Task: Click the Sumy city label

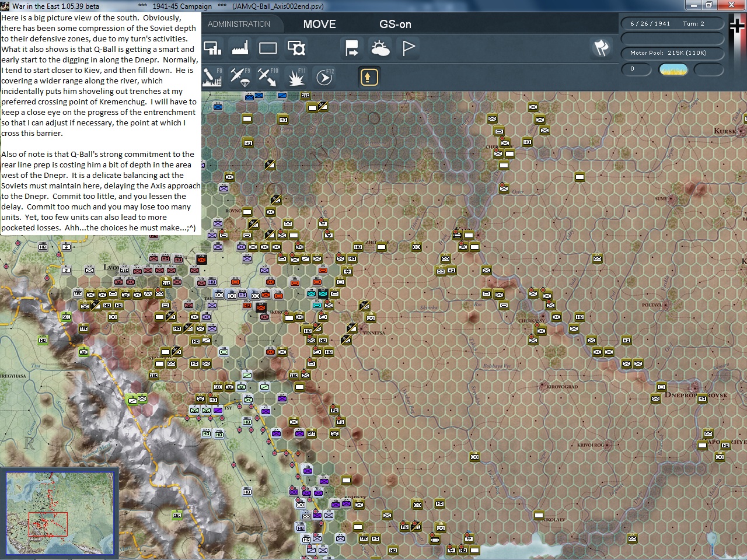Action: (661, 199)
